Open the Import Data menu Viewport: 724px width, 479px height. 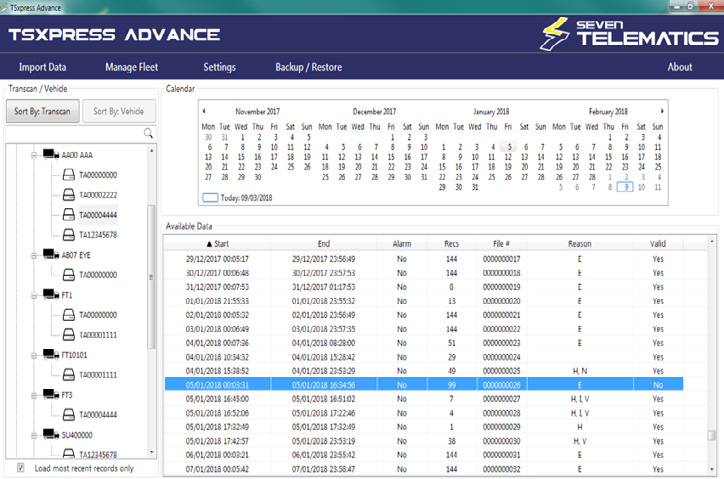pos(43,67)
